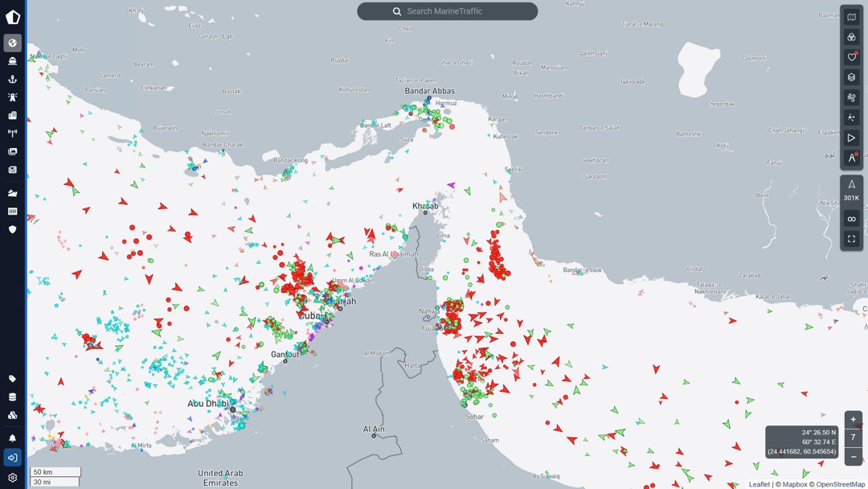Toggle the wind weather overlay
The width and height of the screenshot is (868, 489).
click(851, 97)
